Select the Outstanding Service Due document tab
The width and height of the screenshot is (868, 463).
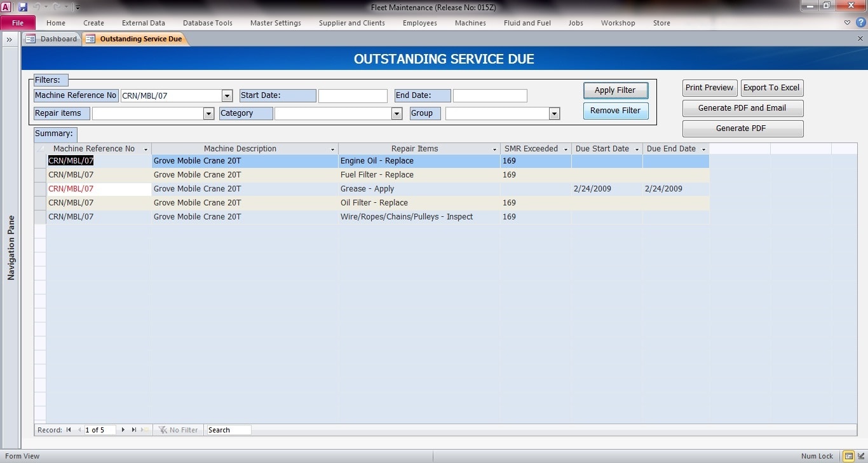(134, 39)
